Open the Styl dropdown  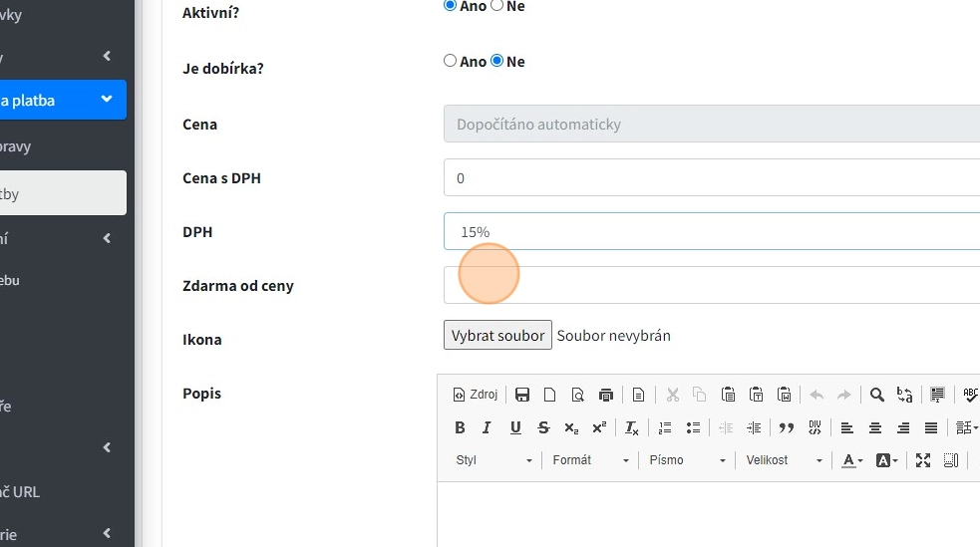[x=493, y=460]
